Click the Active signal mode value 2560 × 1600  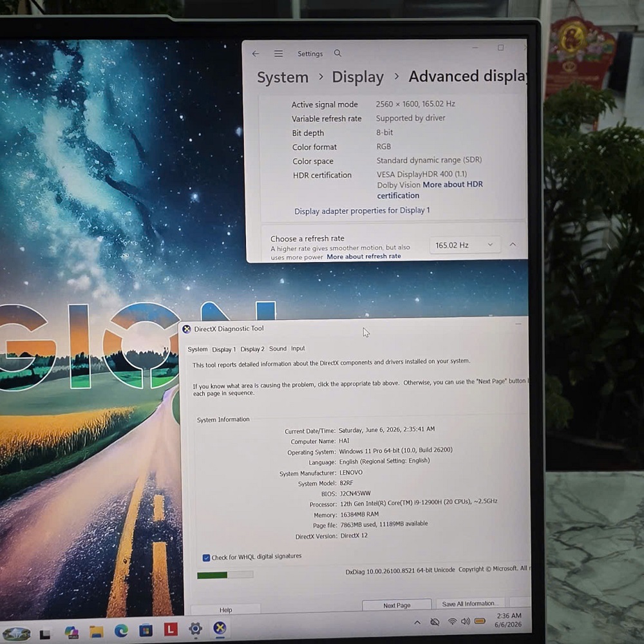415,104
